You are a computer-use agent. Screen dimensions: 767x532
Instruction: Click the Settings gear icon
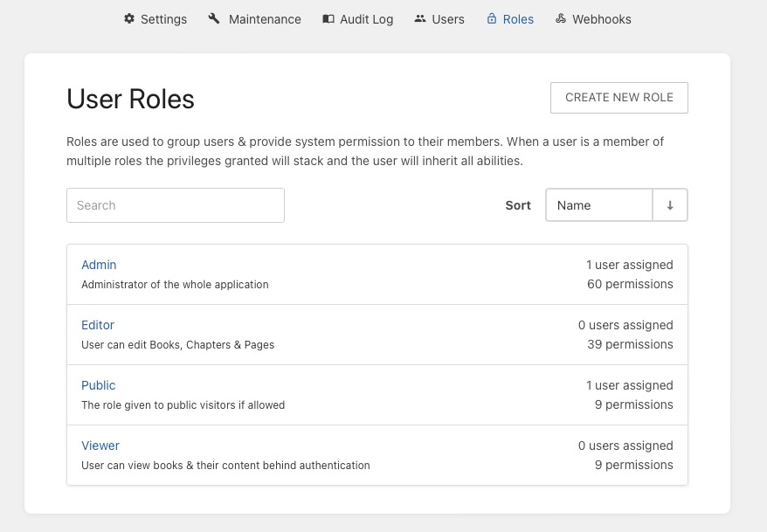(x=128, y=18)
